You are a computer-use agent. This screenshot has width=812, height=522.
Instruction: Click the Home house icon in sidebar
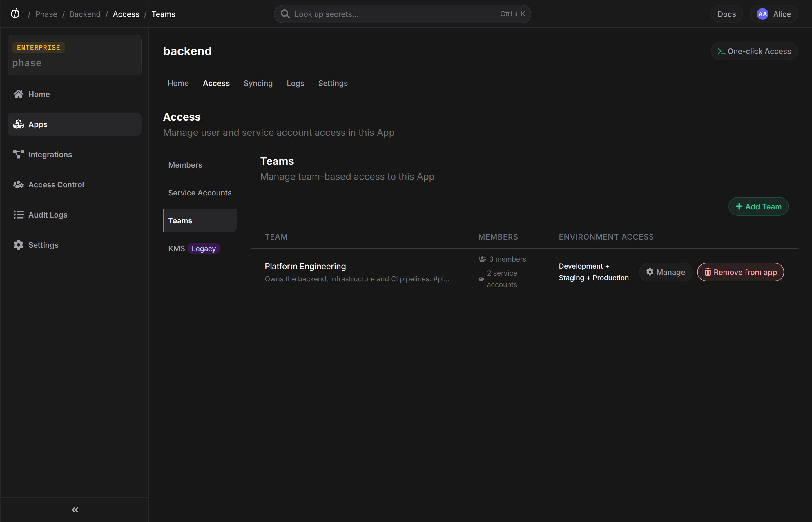[18, 94]
